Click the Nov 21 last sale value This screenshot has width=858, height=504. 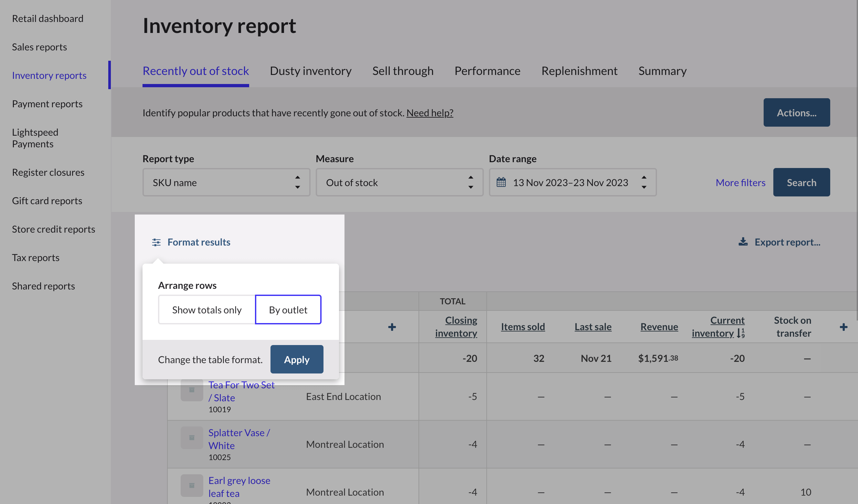pyautogui.click(x=596, y=358)
